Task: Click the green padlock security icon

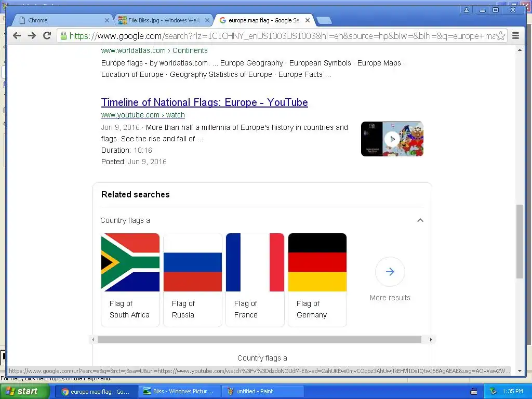Action: pyautogui.click(x=63, y=36)
